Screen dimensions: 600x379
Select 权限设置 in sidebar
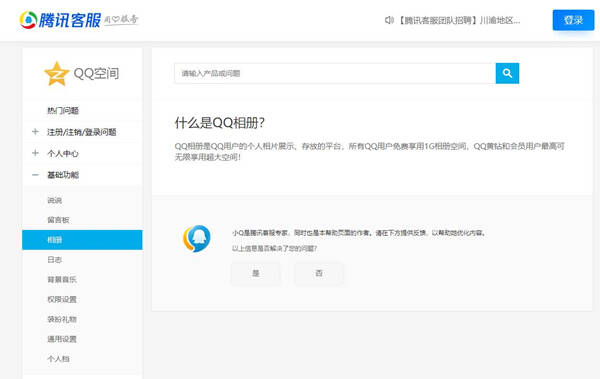62,299
